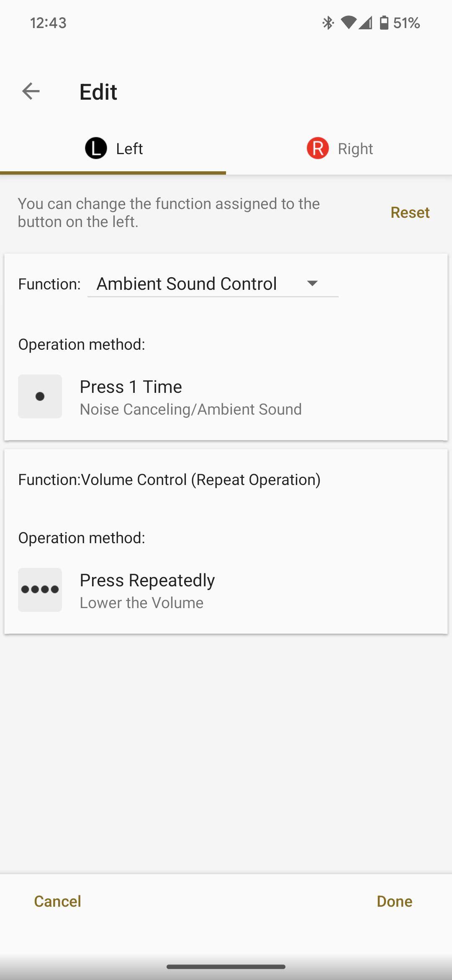Tap the Bluetooth status icon
452x980 pixels.
pyautogui.click(x=328, y=23)
